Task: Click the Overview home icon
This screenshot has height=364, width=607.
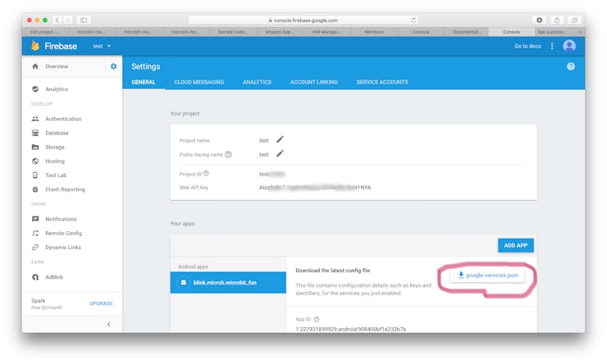Action: coord(35,66)
